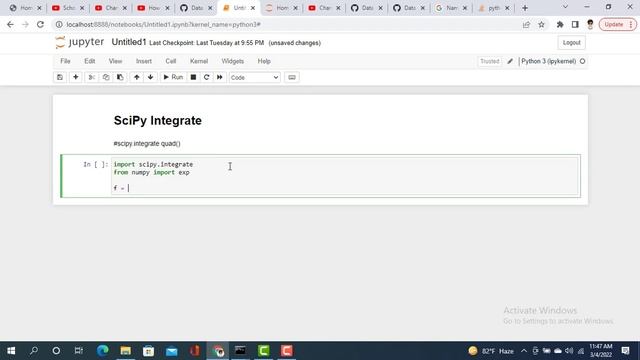Open the taskbar volume control

(x=569, y=351)
